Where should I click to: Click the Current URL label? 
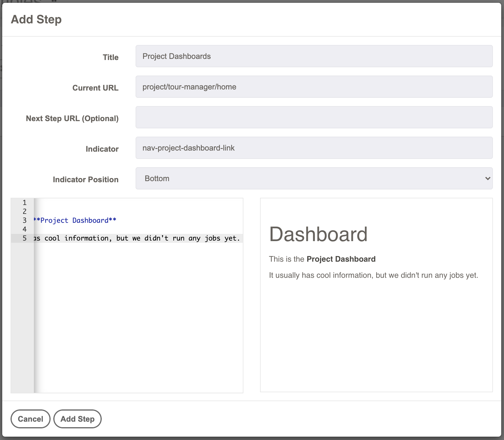95,88
